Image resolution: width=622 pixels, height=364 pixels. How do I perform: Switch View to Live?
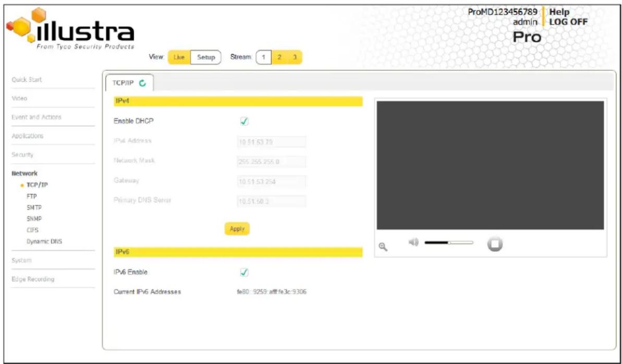[x=179, y=57]
